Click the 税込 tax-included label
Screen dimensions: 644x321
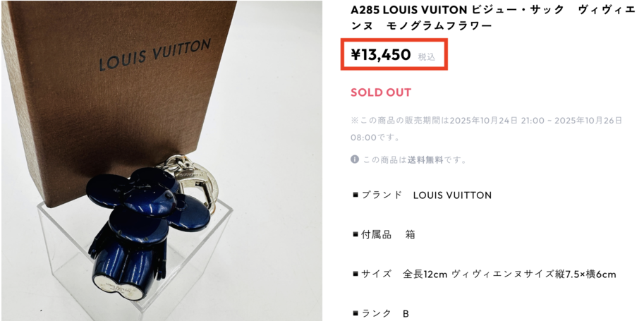click(426, 57)
